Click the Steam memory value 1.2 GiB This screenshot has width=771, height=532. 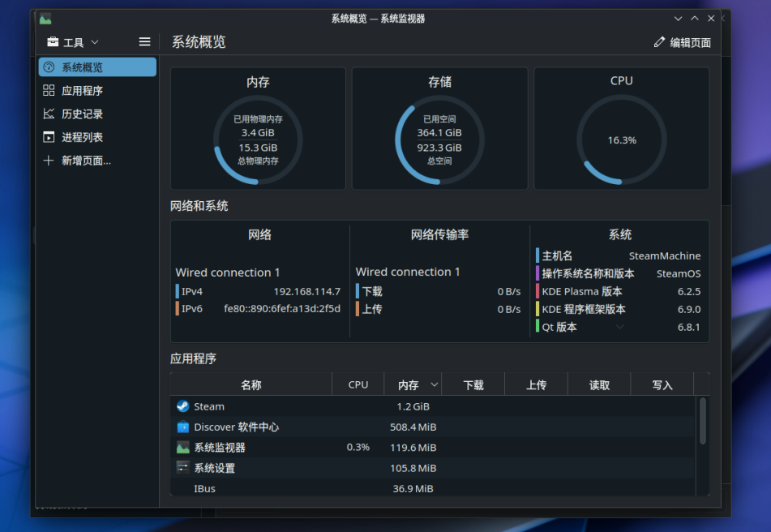pos(413,406)
